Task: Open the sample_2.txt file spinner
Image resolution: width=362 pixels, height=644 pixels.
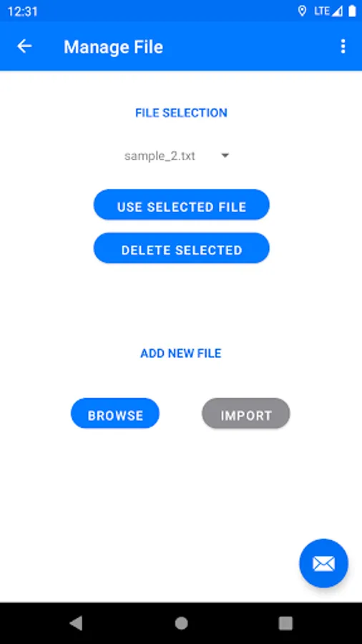Action: (x=177, y=156)
